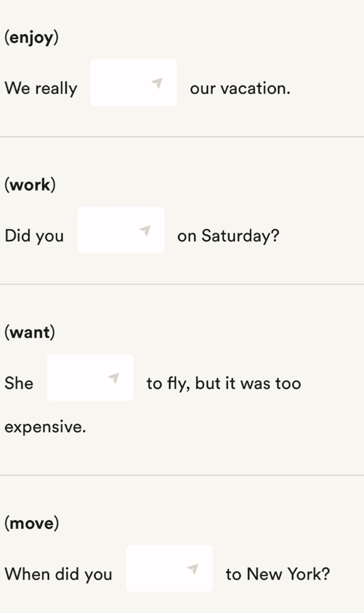Focus the blank after 'When did you'
The image size is (364, 613).
169,568
